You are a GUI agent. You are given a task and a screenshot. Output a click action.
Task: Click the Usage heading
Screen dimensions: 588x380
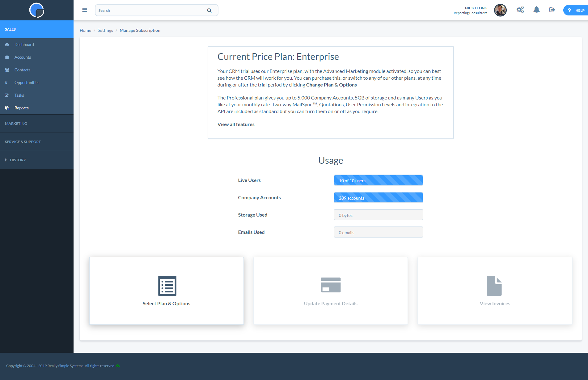click(x=331, y=160)
